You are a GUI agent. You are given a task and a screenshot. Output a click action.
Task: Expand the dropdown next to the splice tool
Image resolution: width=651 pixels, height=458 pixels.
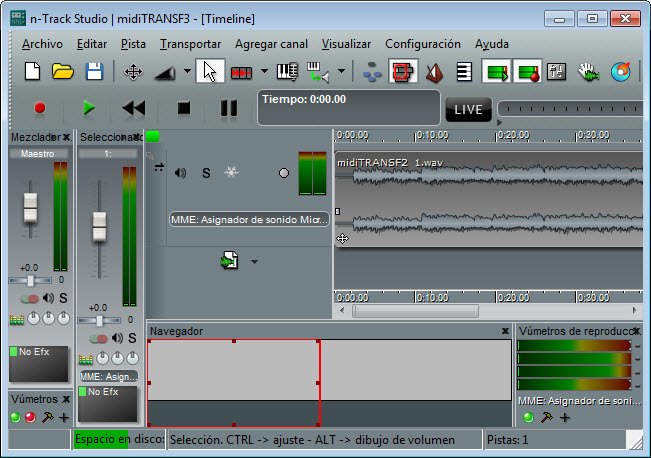(264, 71)
